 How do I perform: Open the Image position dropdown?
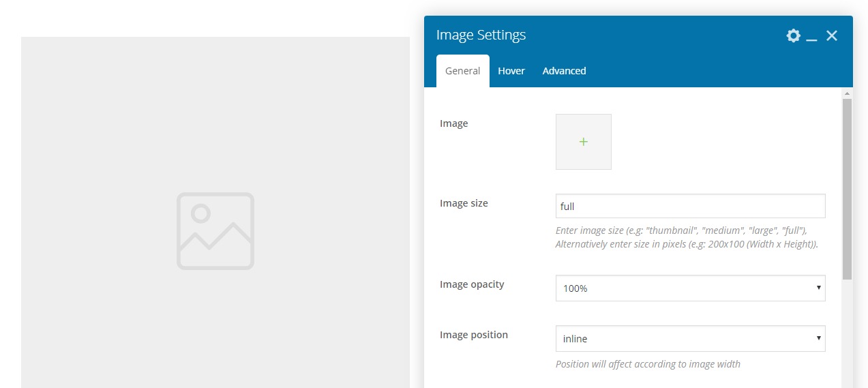690,339
